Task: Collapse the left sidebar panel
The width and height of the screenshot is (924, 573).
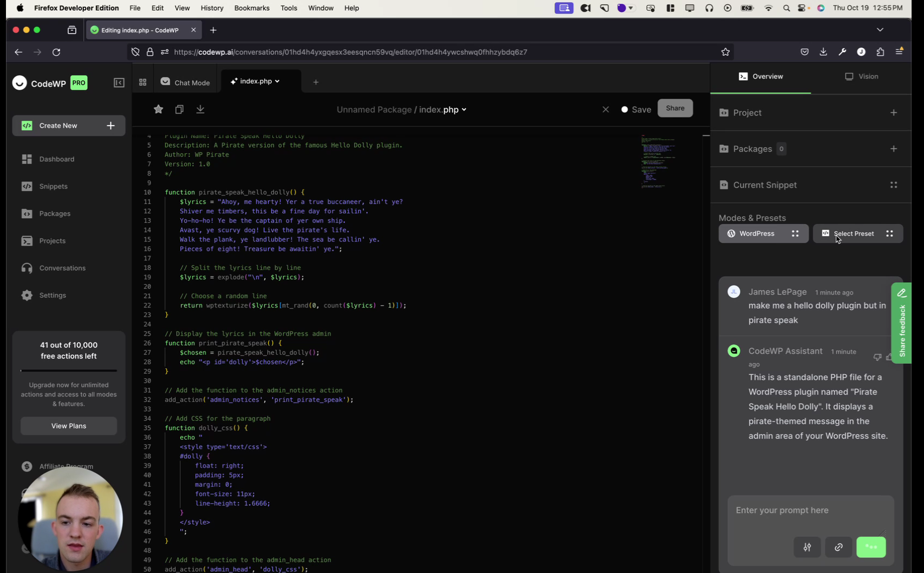Action: [119, 83]
